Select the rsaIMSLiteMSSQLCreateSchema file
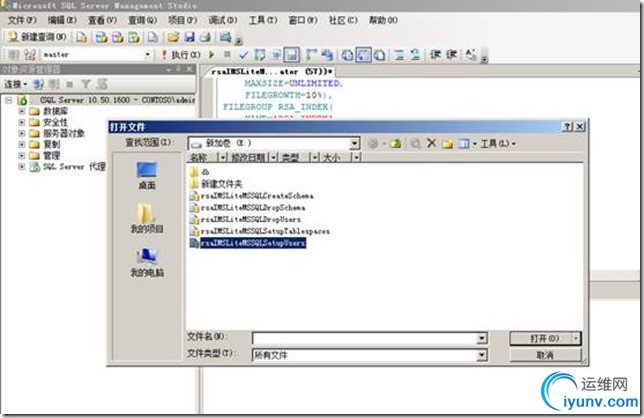 coord(252,196)
